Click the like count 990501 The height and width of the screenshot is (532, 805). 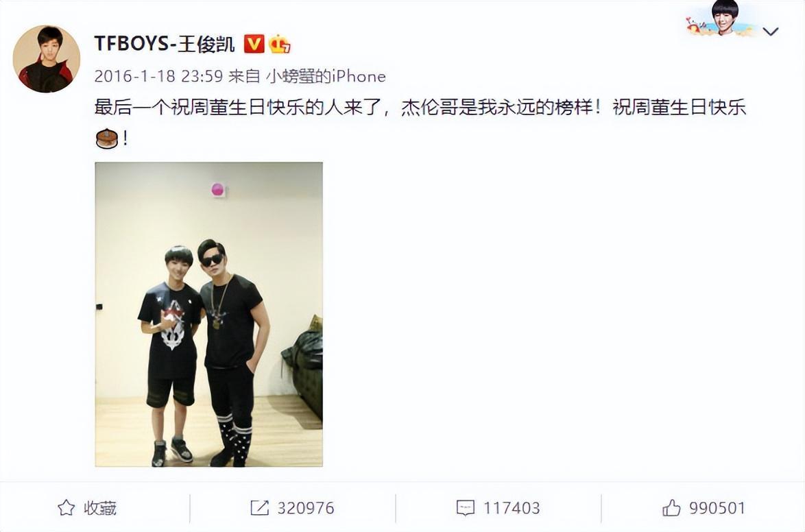pos(717,508)
